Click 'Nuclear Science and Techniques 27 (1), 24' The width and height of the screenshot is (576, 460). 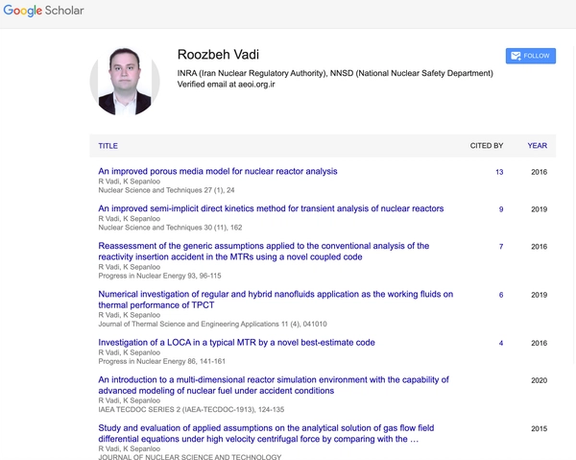coord(166,190)
